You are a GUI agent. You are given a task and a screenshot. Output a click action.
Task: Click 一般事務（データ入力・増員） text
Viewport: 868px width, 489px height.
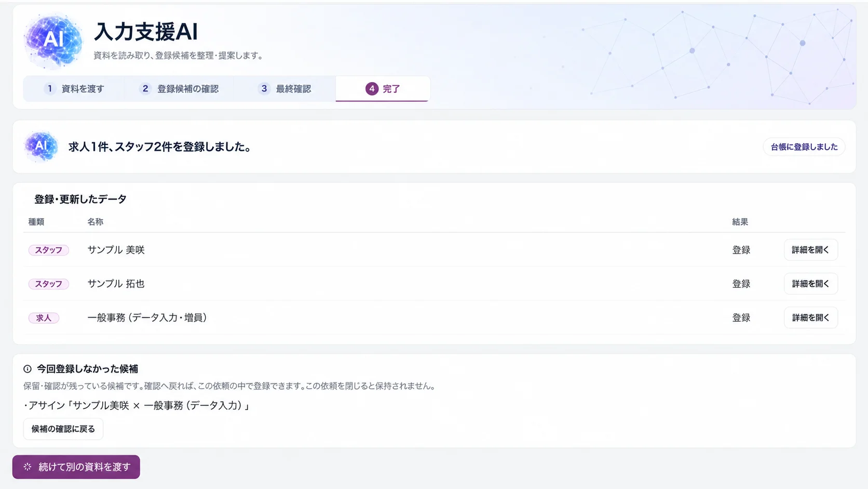point(147,318)
